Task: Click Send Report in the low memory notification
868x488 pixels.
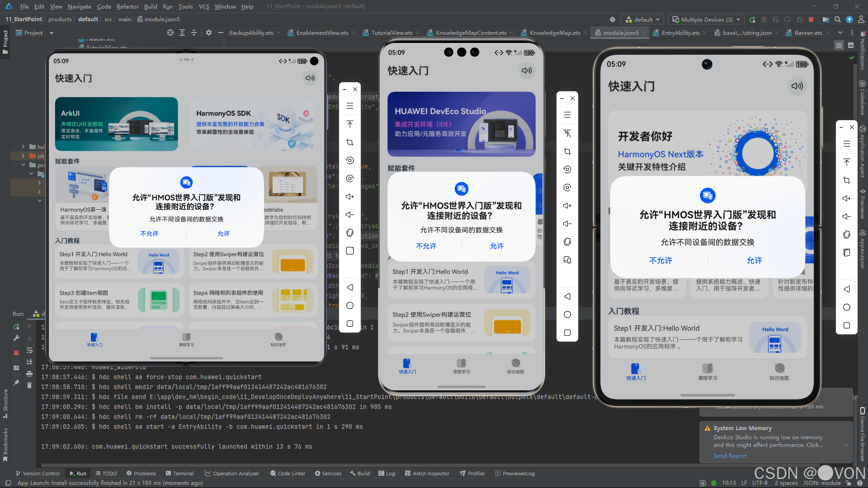Action: (x=730, y=455)
